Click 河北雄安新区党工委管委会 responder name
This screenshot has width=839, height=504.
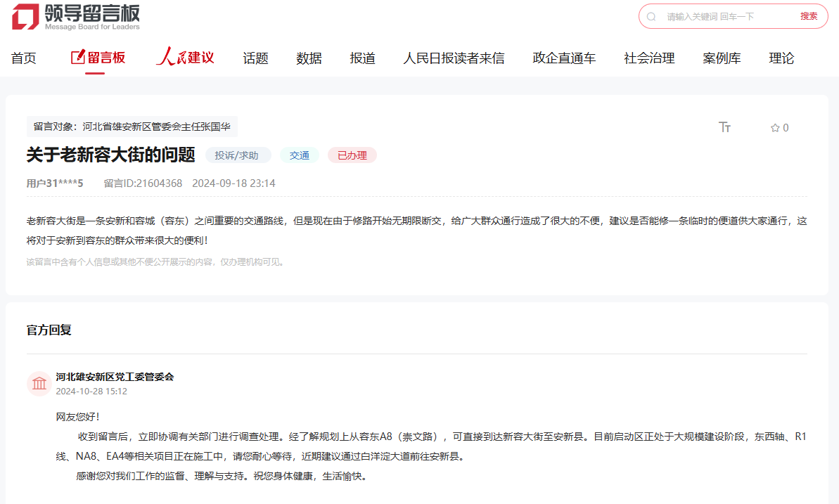click(x=115, y=377)
